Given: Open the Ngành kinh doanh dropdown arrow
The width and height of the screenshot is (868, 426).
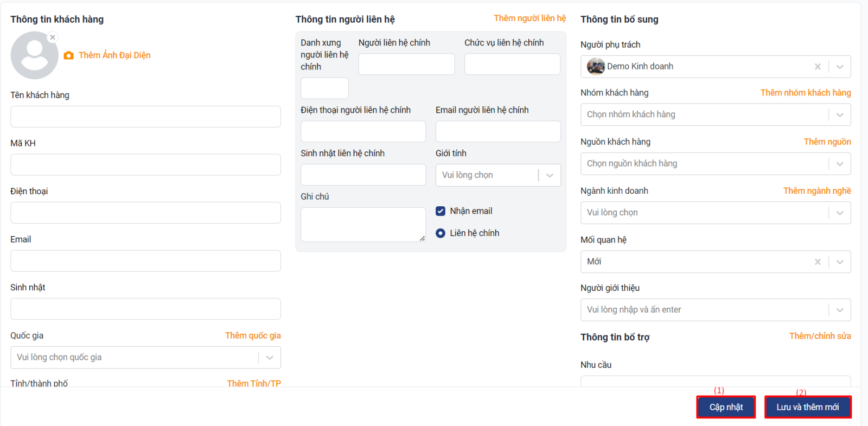Looking at the screenshot, I should [839, 213].
